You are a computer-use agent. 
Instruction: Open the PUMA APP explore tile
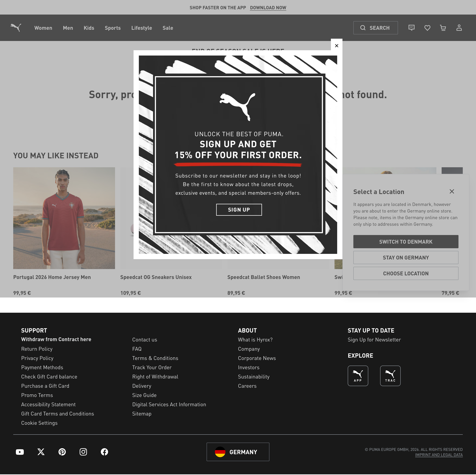click(358, 376)
